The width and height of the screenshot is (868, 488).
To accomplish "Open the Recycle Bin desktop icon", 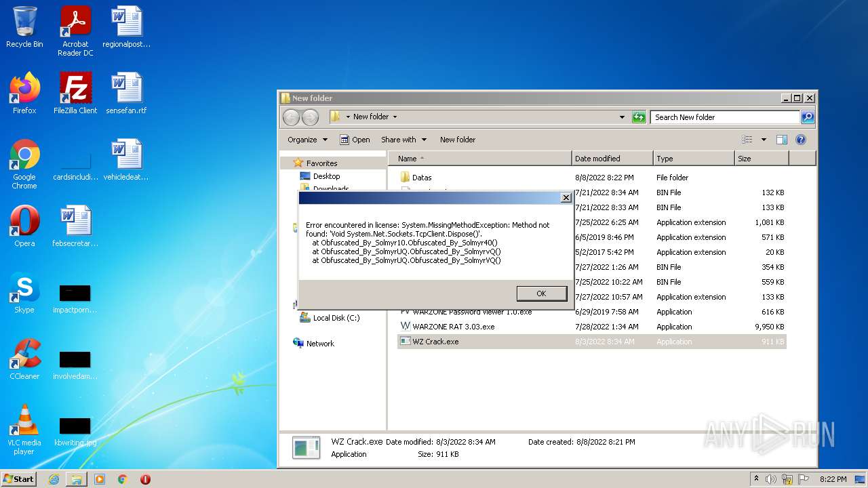I will (24, 27).
